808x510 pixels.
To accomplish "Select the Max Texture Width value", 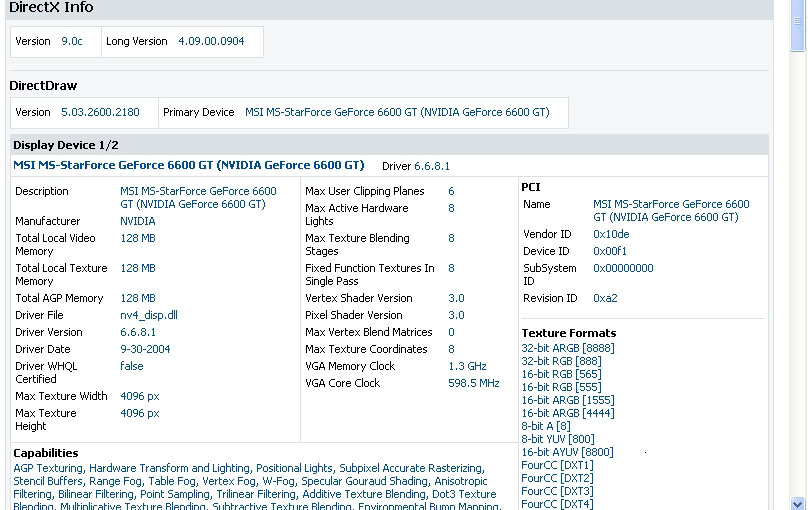I will point(140,396).
